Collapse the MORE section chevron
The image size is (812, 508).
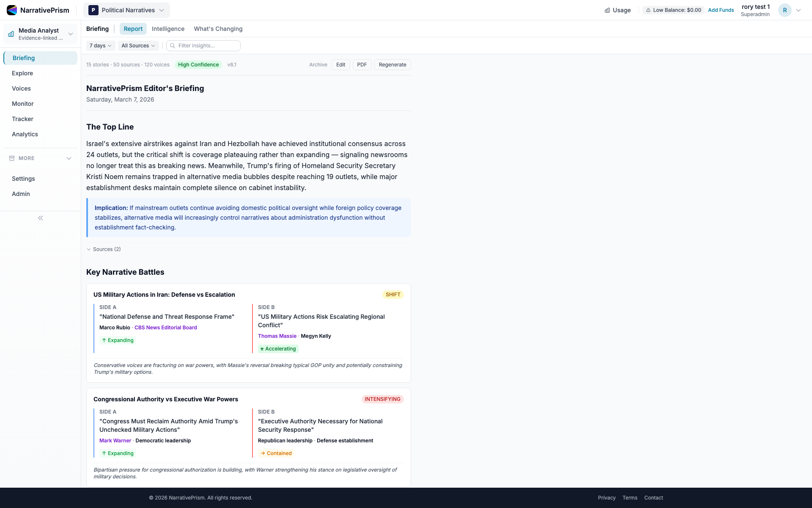(69, 158)
